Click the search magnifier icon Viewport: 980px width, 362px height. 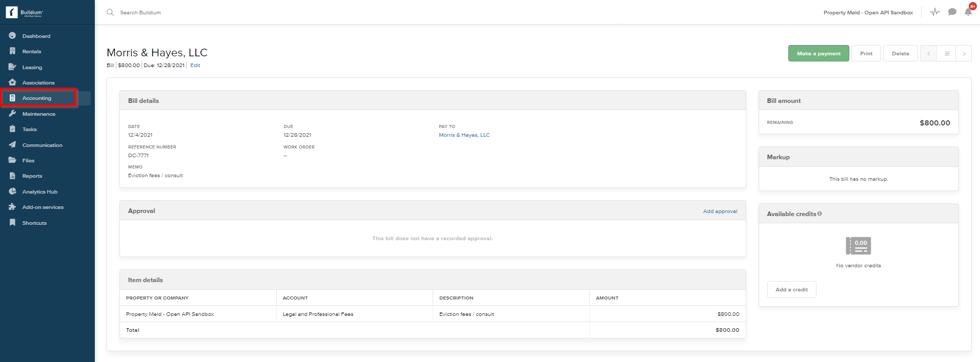coord(110,12)
